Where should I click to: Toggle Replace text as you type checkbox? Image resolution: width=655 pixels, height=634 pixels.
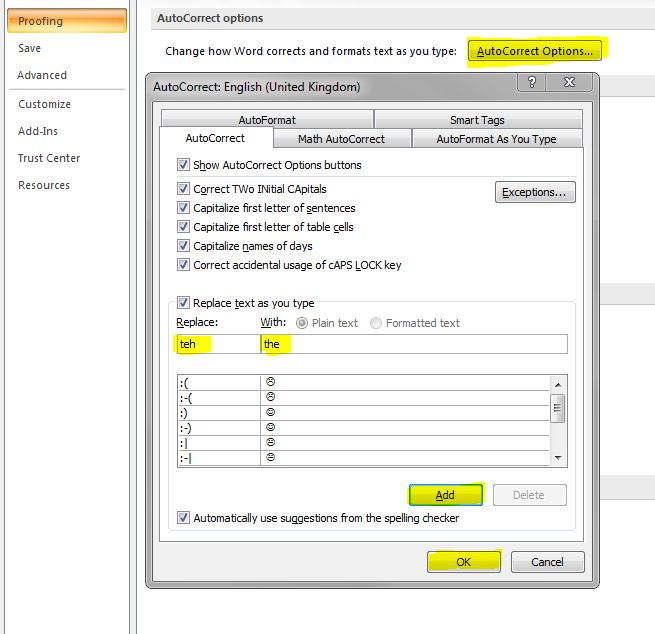click(183, 303)
